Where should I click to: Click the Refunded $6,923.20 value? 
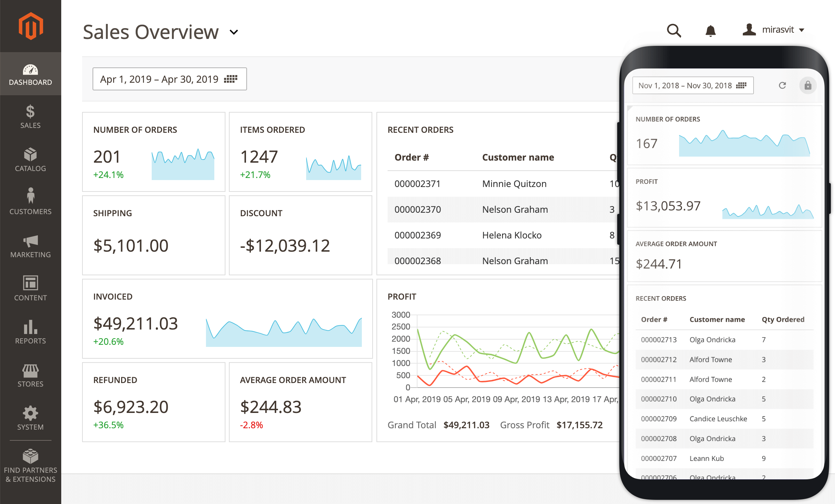(131, 407)
